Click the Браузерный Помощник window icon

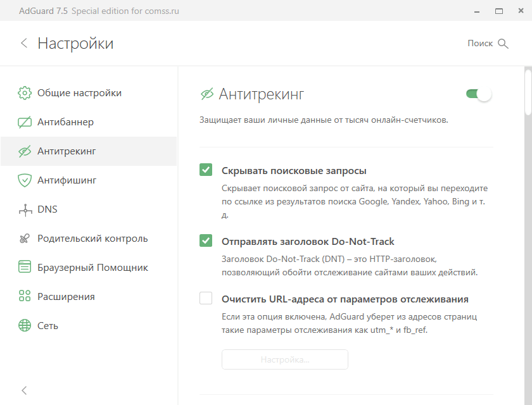[25, 268]
